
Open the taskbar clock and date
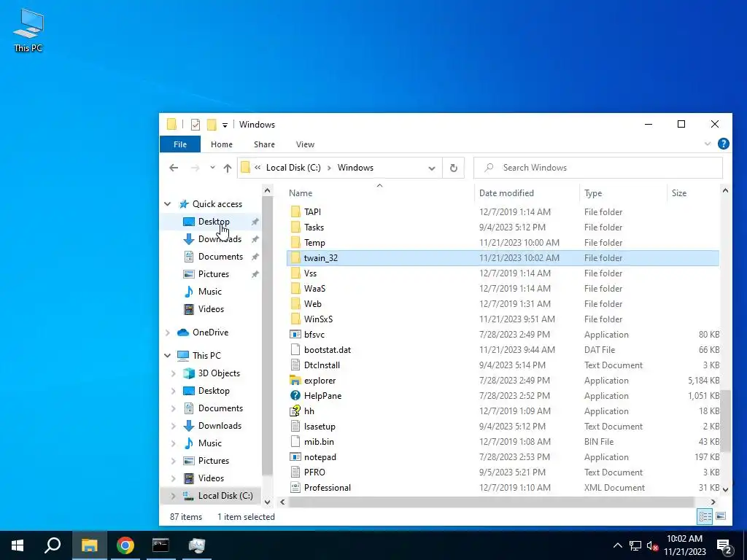click(684, 545)
